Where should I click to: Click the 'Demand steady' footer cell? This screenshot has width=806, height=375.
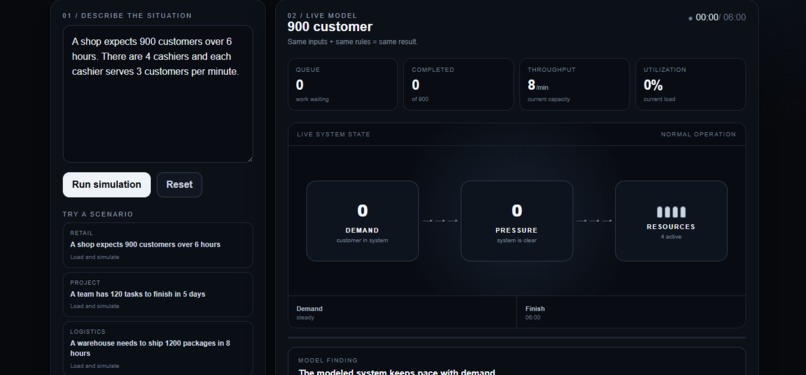[402, 312]
